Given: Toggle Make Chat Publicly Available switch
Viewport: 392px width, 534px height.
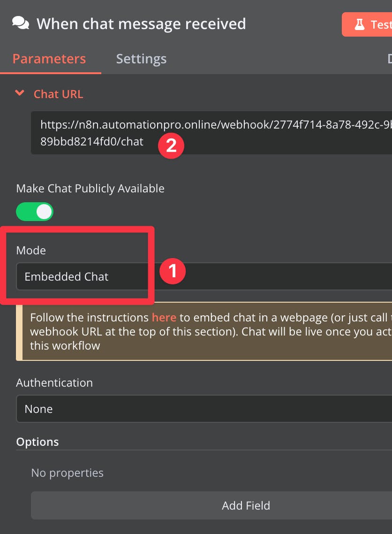Looking at the screenshot, I should 35,212.
